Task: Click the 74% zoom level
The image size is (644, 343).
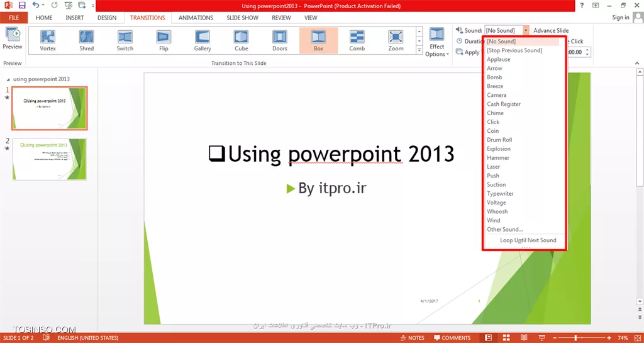Action: pyautogui.click(x=623, y=338)
